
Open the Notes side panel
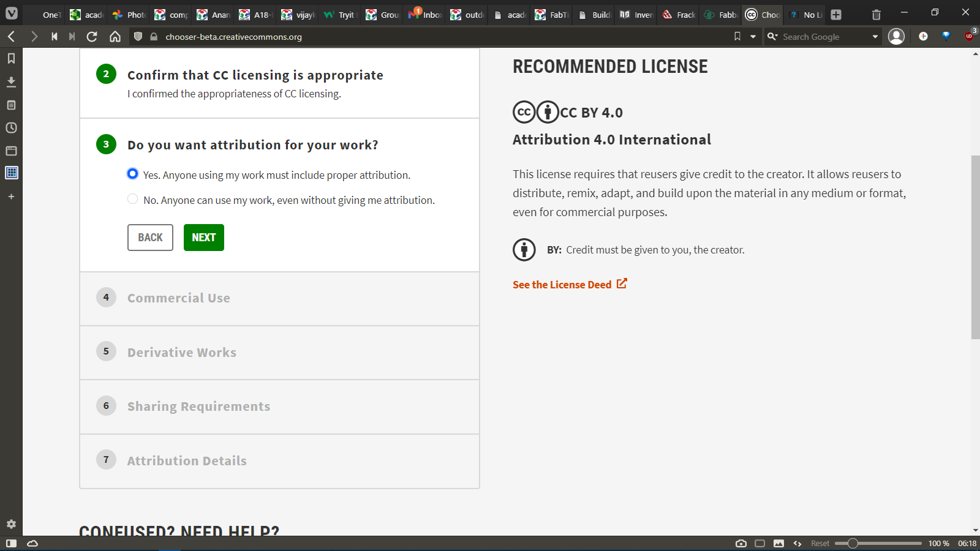click(x=11, y=105)
